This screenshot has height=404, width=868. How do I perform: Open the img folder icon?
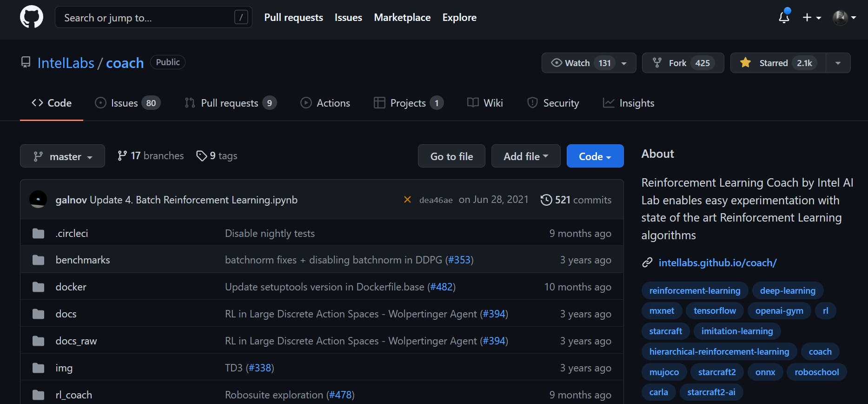(x=39, y=368)
